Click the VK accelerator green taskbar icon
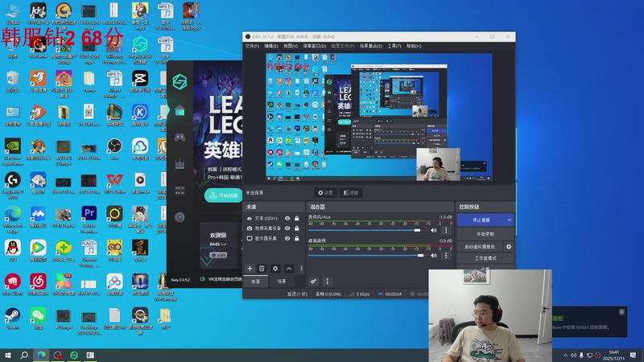Screen dimensions: 644x362 pos(74,355)
